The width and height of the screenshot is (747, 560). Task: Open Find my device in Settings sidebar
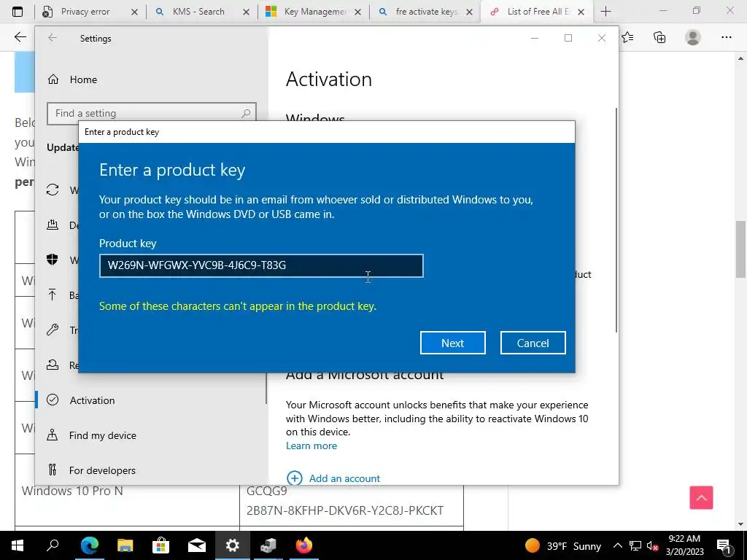pos(102,435)
